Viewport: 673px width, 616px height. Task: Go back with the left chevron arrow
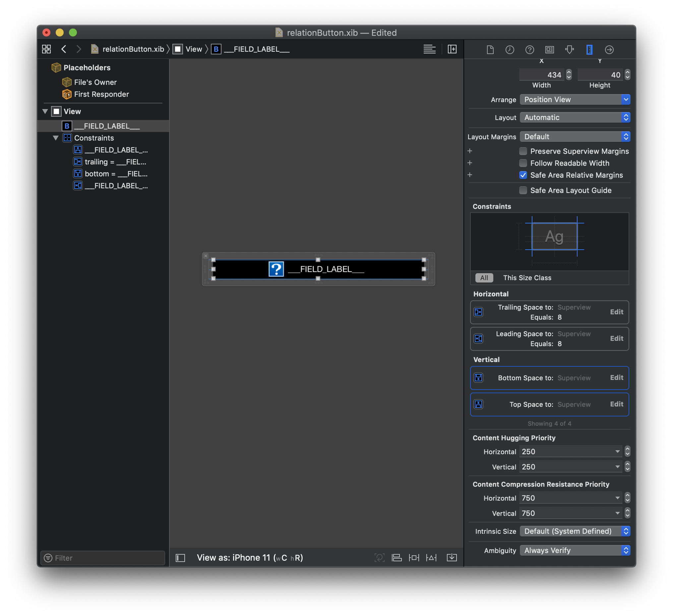pyautogui.click(x=64, y=49)
